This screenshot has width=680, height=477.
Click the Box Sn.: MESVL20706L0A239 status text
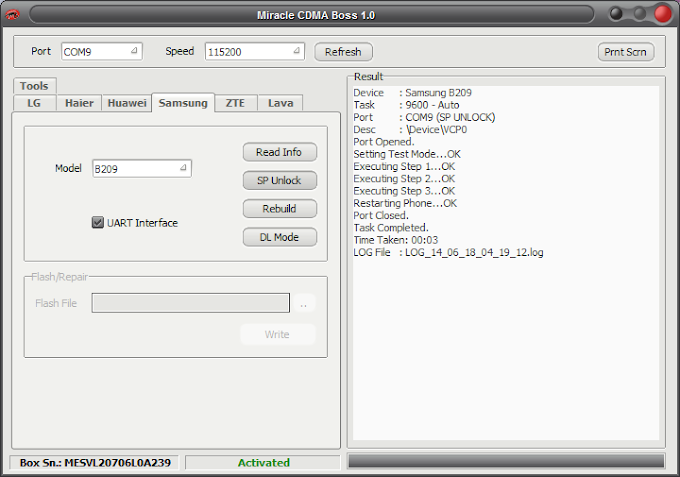[95, 463]
